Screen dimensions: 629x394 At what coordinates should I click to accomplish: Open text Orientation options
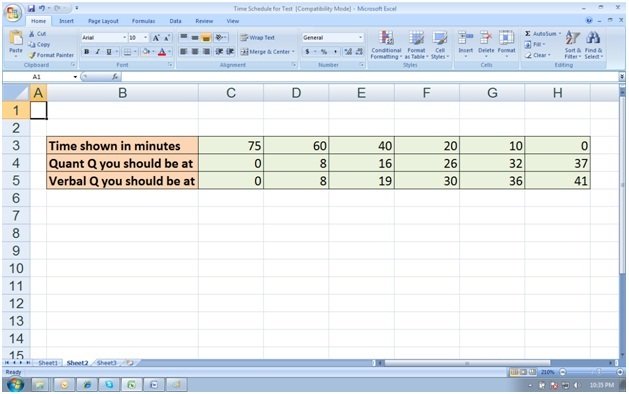pos(221,37)
